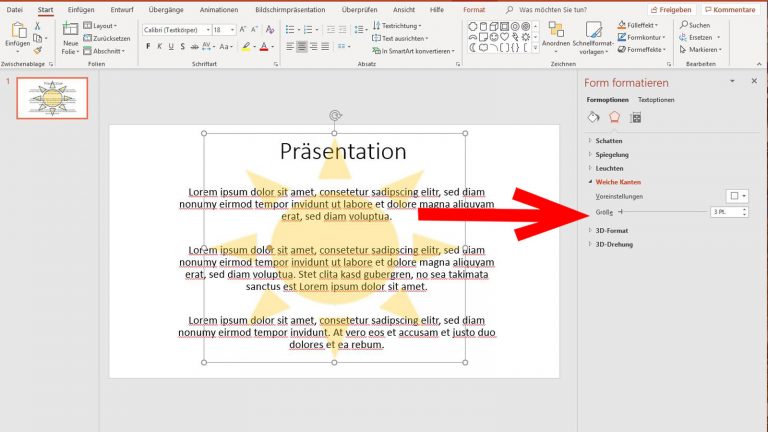Switch to Textoptionen in the format pane
The height and width of the screenshot is (432, 768).
(656, 99)
